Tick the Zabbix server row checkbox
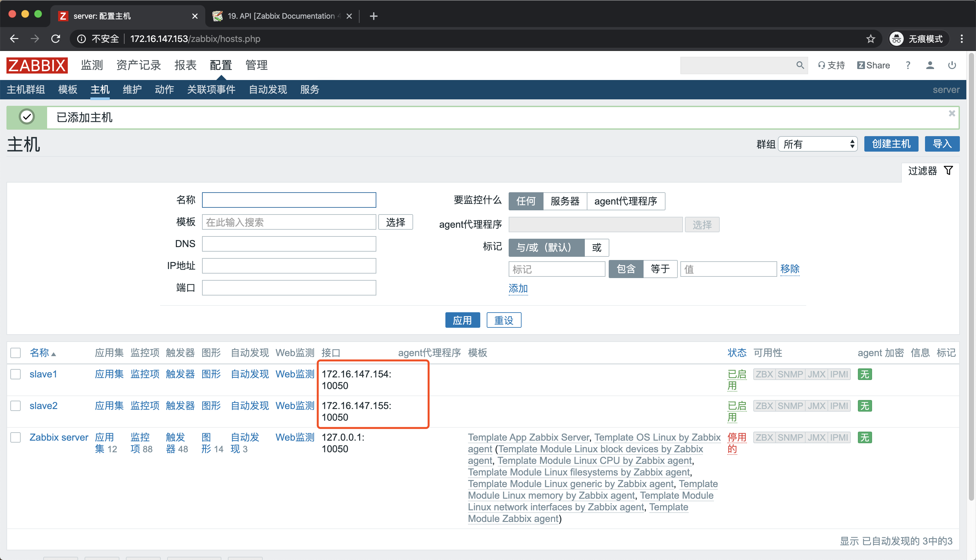Viewport: 976px width, 560px height. click(x=16, y=437)
